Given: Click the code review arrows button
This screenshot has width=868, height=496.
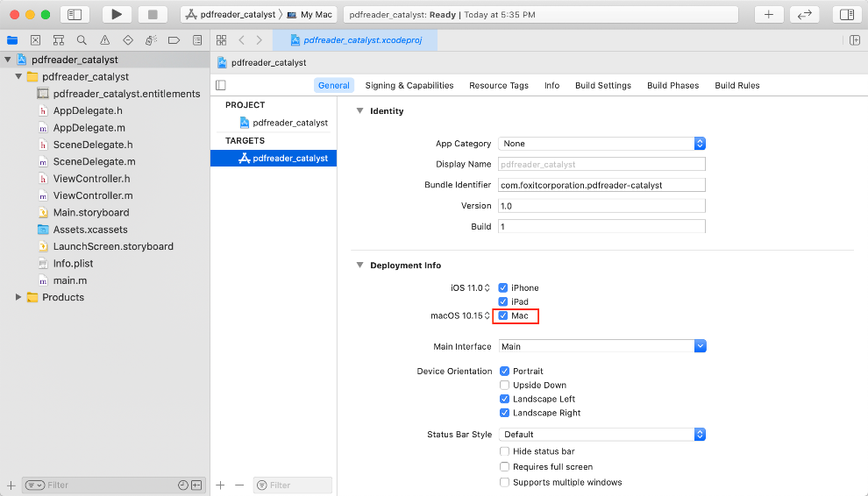Looking at the screenshot, I should (804, 14).
